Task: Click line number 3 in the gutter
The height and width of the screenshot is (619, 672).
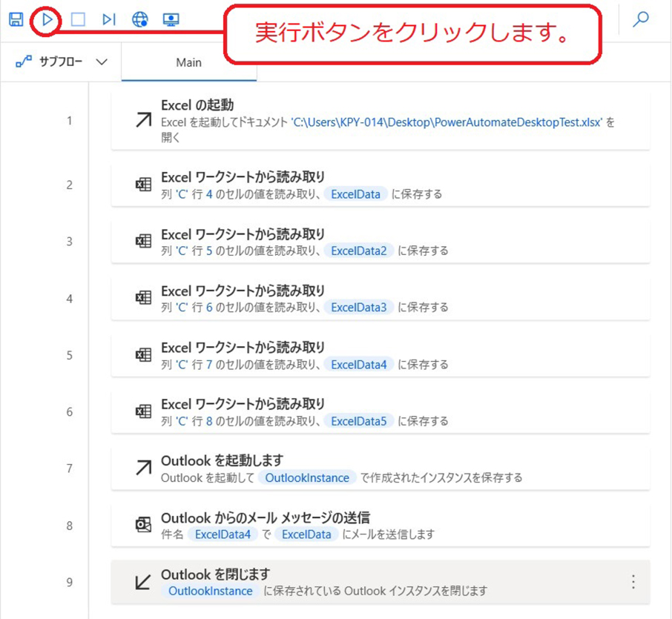Action: click(x=70, y=242)
